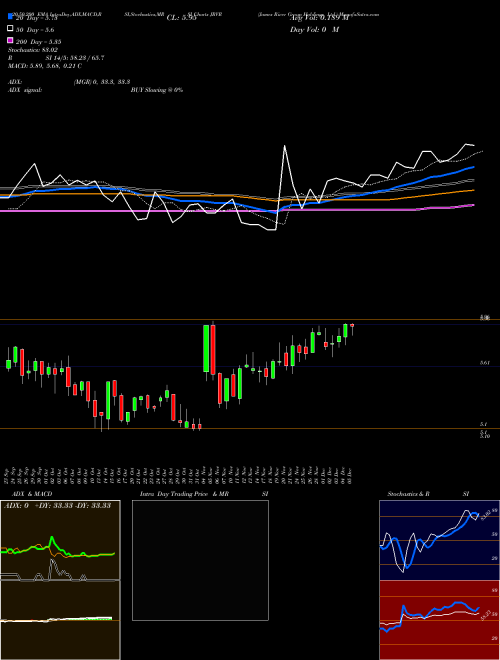Click the blue 20 Day legend swatch
This screenshot has height=660, width=500.
(10, 17)
